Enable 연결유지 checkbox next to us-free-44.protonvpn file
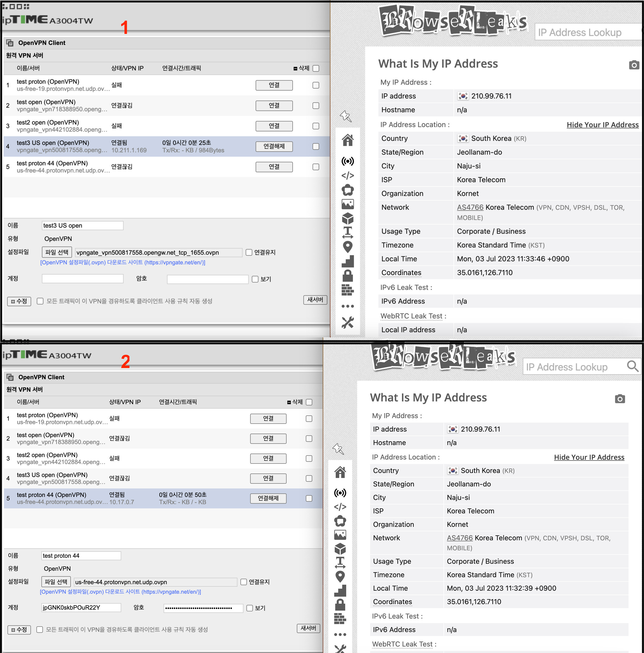The height and width of the screenshot is (653, 644). click(243, 582)
